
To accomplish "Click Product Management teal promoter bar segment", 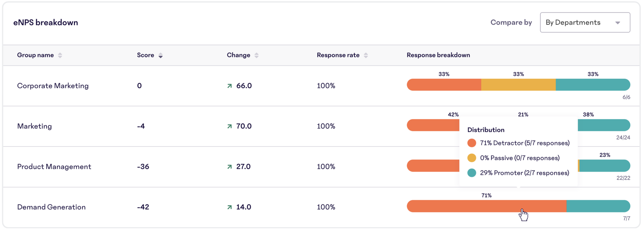I will pyautogui.click(x=605, y=166).
